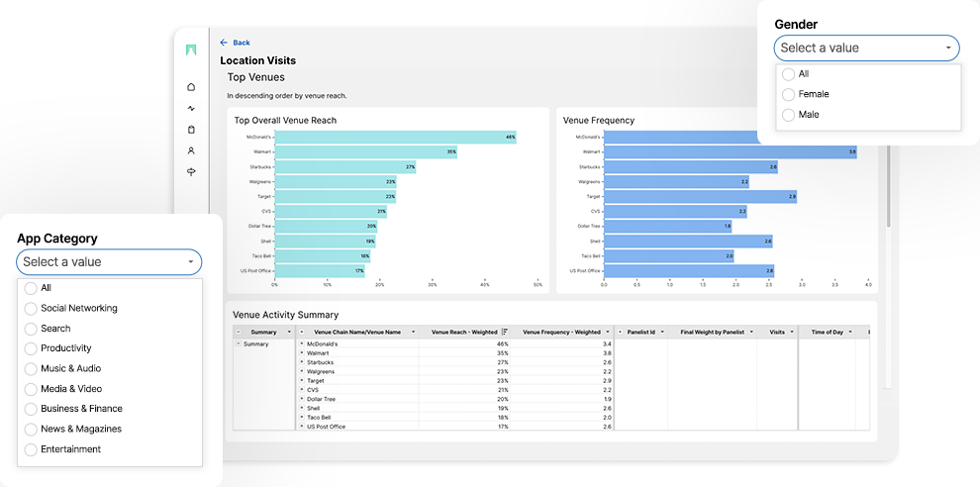980x487 pixels.
Task: Open Final Weight by Panelist column dropdown arrow
Action: click(x=751, y=332)
